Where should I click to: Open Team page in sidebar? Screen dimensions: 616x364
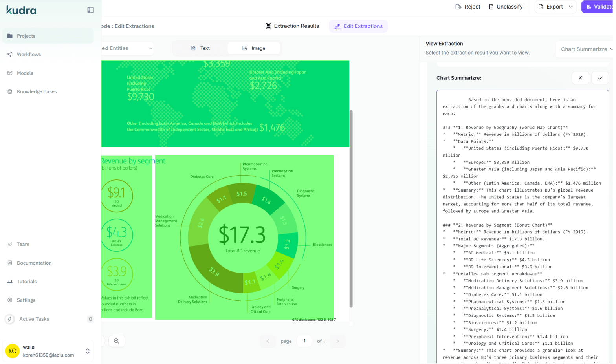[x=48, y=244]
